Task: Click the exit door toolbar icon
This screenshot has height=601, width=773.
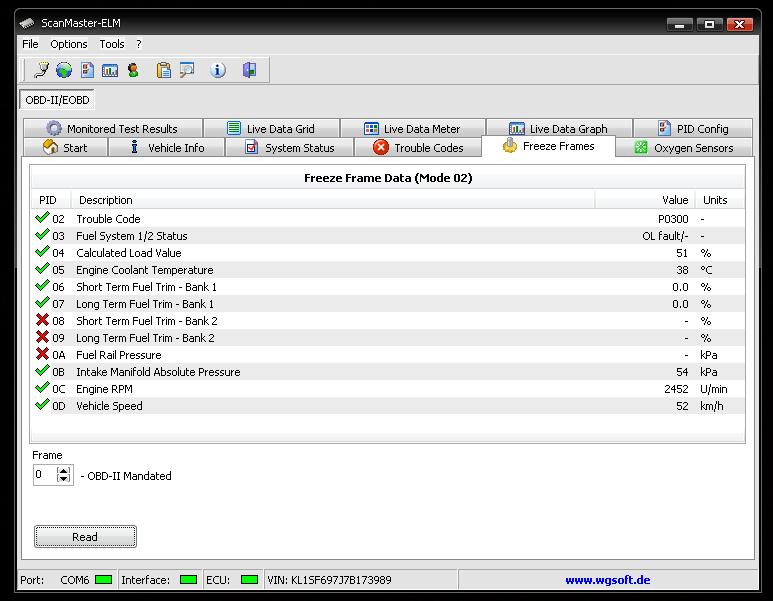Action: pos(249,70)
